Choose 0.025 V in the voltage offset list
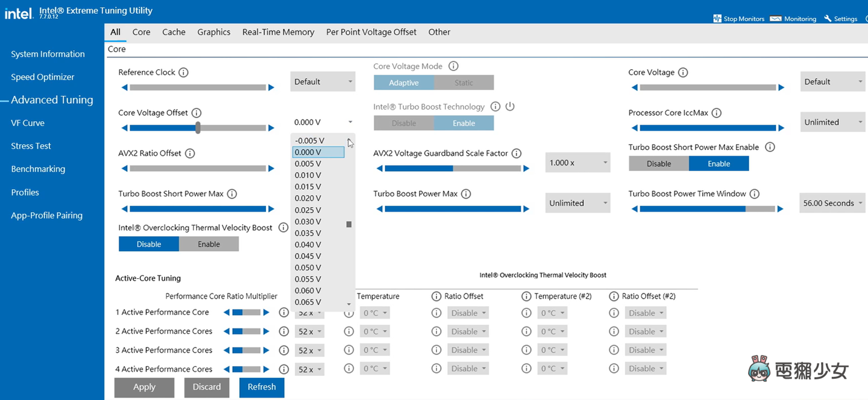The width and height of the screenshot is (868, 400). (318, 210)
